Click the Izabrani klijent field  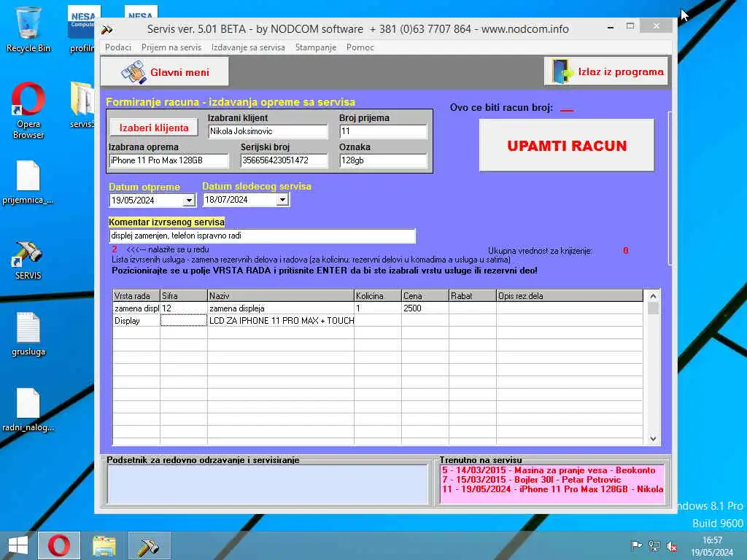268,131
